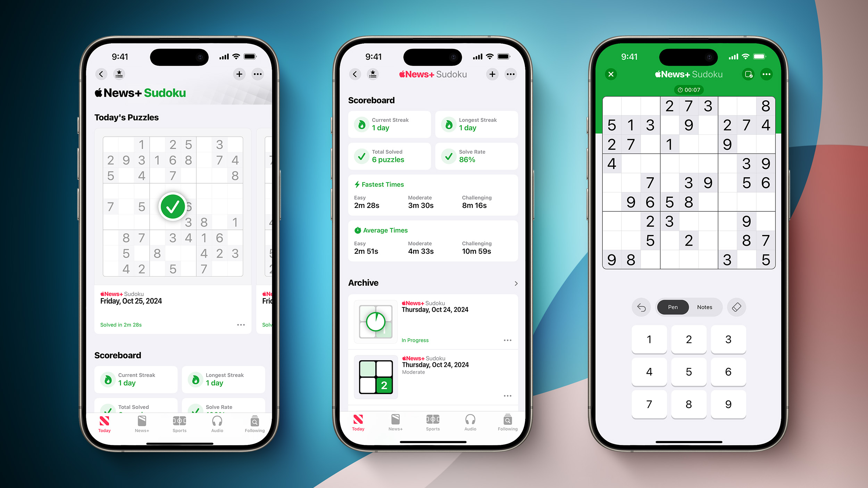Viewport: 868px width, 488px height.
Task: Click the ellipsis menu on puzzle card
Action: (x=241, y=325)
